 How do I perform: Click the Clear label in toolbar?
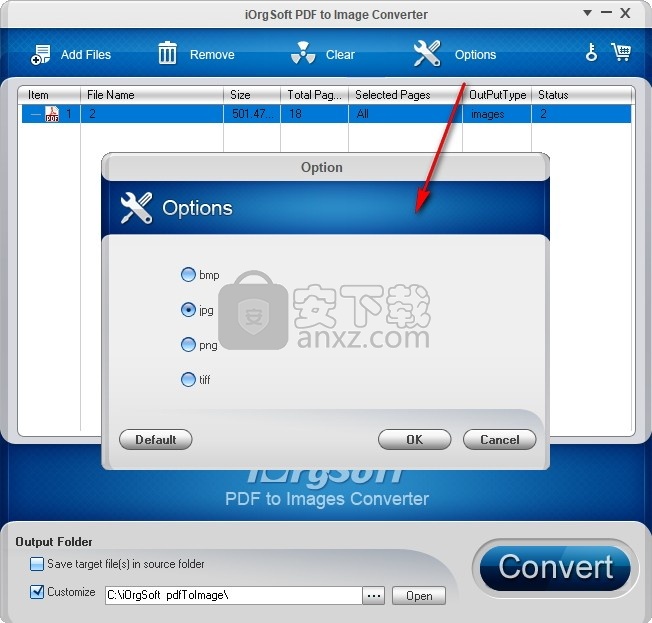tap(340, 54)
